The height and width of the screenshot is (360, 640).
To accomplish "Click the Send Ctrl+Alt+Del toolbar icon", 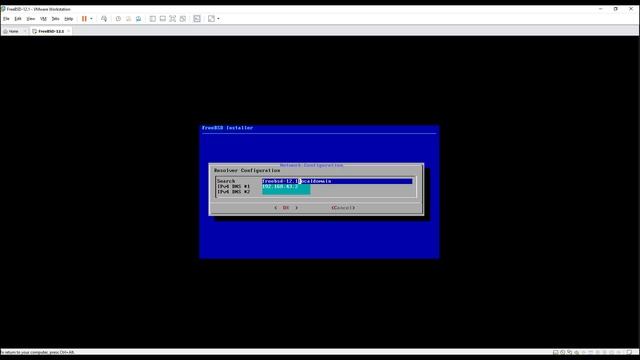I will point(104,19).
